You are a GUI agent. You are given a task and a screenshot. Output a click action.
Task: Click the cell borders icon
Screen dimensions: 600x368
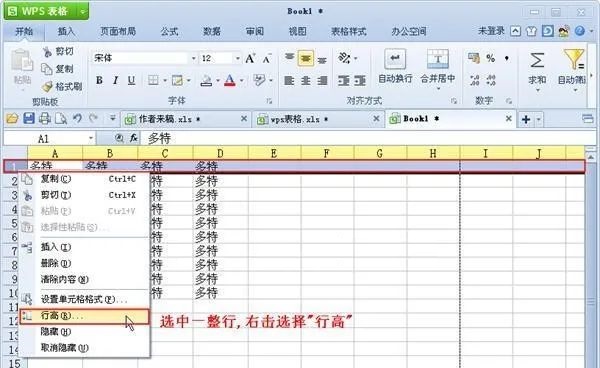point(153,80)
